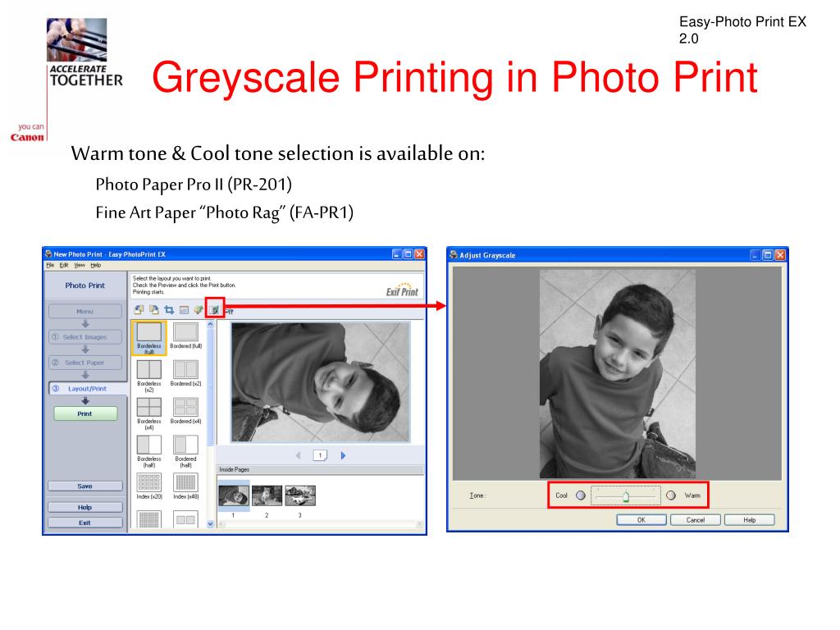Open the View menu
840x630 pixels.
80,265
